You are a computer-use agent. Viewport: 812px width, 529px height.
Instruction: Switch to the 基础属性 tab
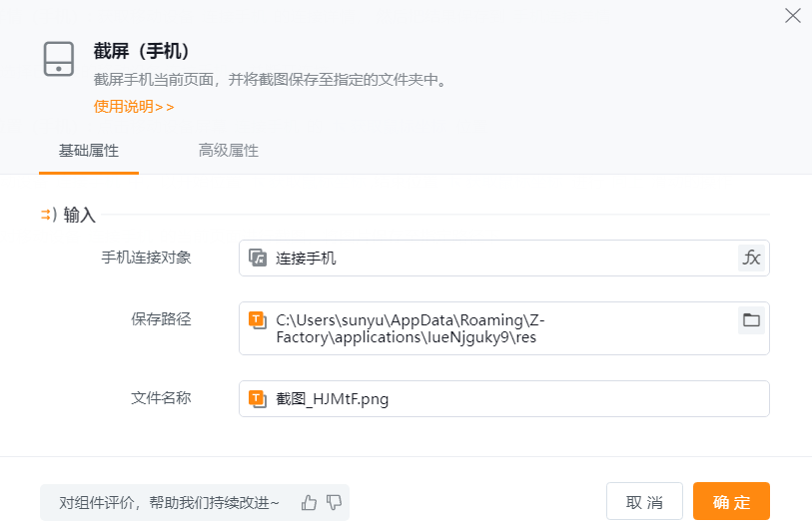(x=89, y=151)
